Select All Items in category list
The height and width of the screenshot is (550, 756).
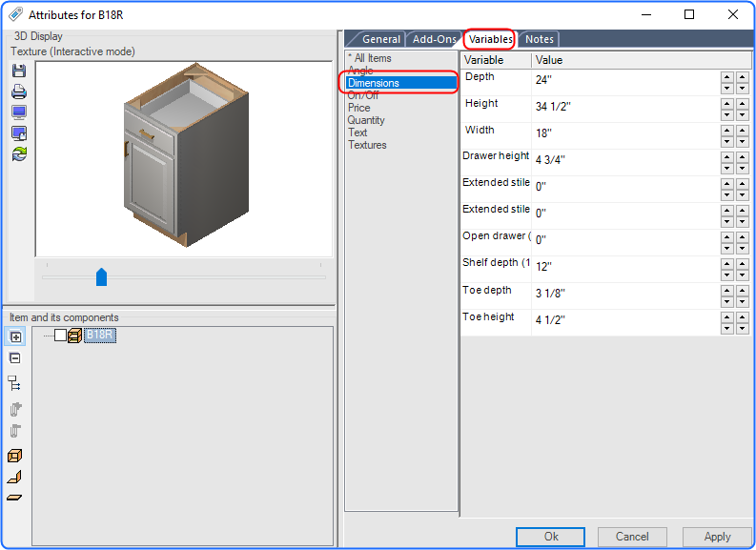[370, 58]
